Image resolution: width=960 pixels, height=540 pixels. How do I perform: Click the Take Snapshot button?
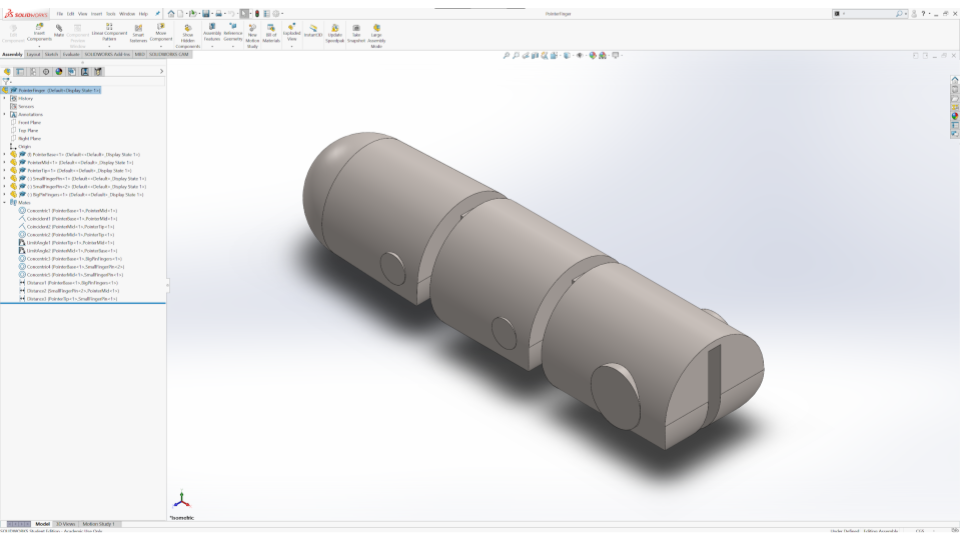356,34
